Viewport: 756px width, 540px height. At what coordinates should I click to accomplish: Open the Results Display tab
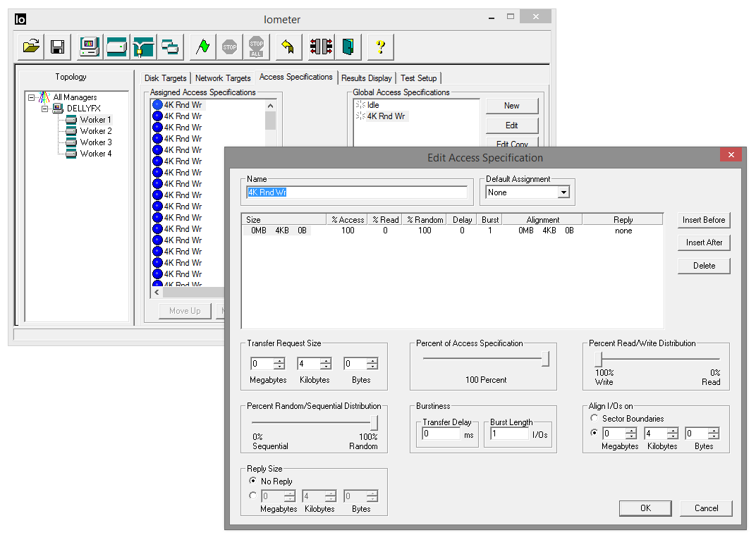coord(367,78)
